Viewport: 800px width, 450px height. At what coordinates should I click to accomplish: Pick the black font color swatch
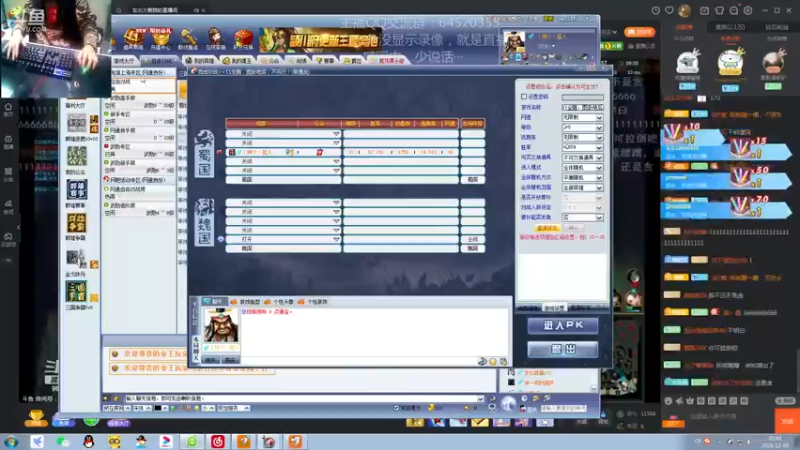pos(158,408)
